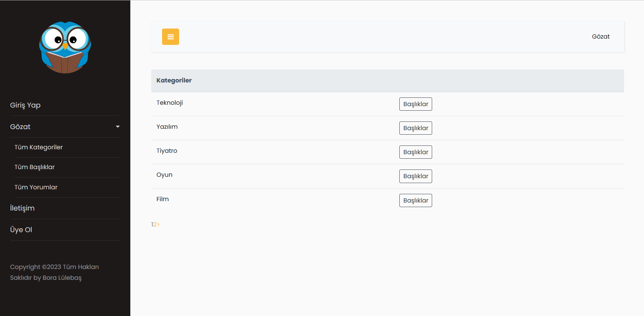This screenshot has width=644, height=316.
Task: Click the Kategoriler table header
Action: click(174, 80)
